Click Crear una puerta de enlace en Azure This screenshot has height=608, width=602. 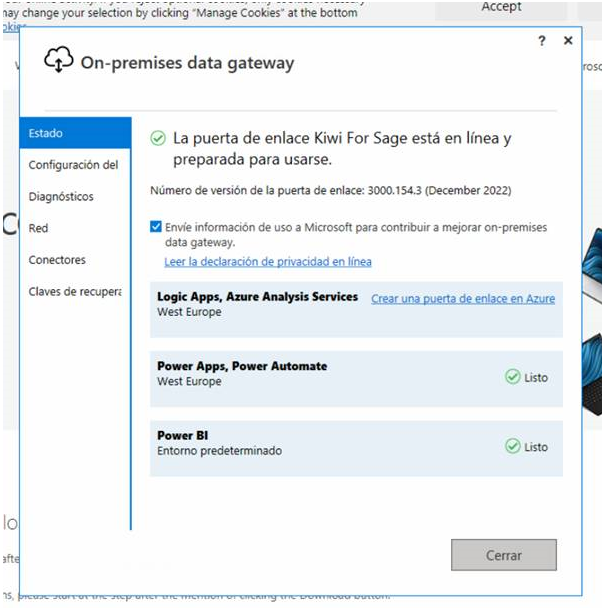tap(463, 299)
